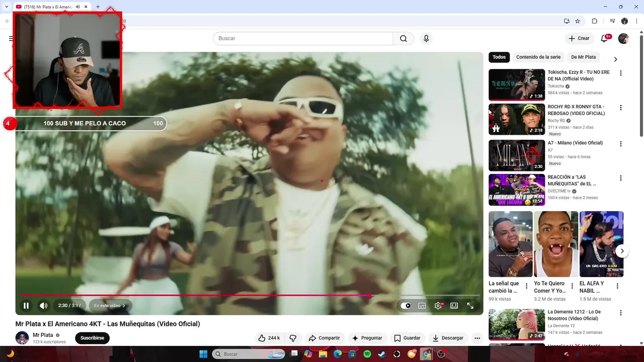Viewport: 644px width, 362px height.
Task: Click the Compartir share button
Action: coord(324,338)
